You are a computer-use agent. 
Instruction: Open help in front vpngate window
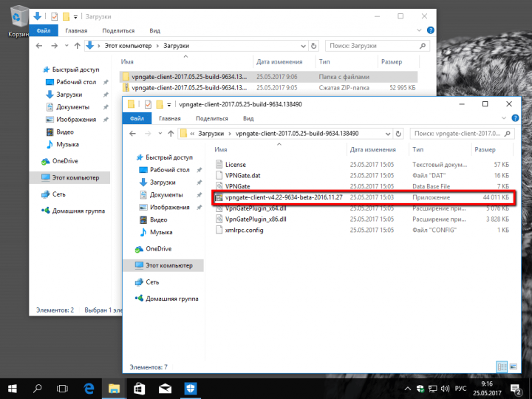(x=515, y=118)
